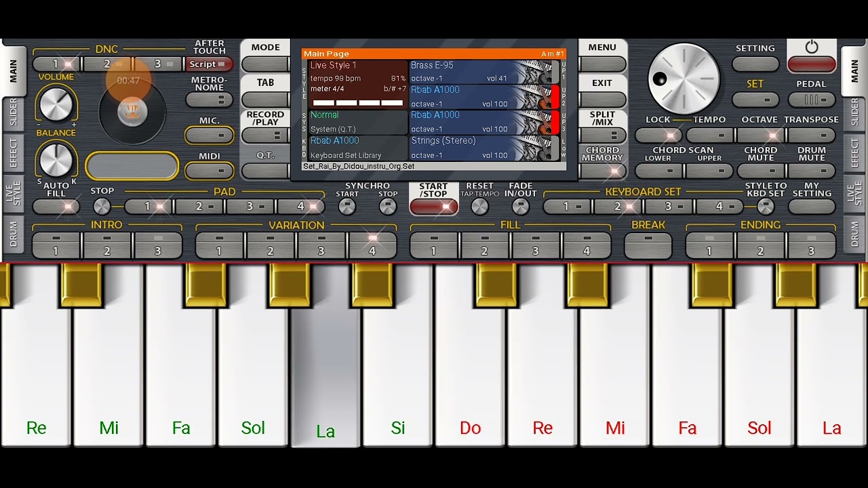Trigger PAD 4
Viewport: 868px width, 488px height.
[x=301, y=206]
